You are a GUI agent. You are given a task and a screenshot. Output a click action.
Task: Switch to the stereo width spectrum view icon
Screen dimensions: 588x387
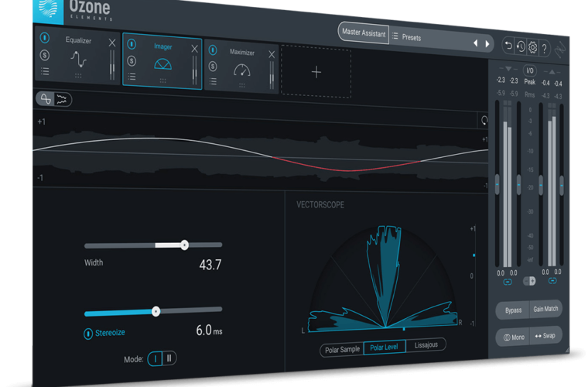[62, 99]
